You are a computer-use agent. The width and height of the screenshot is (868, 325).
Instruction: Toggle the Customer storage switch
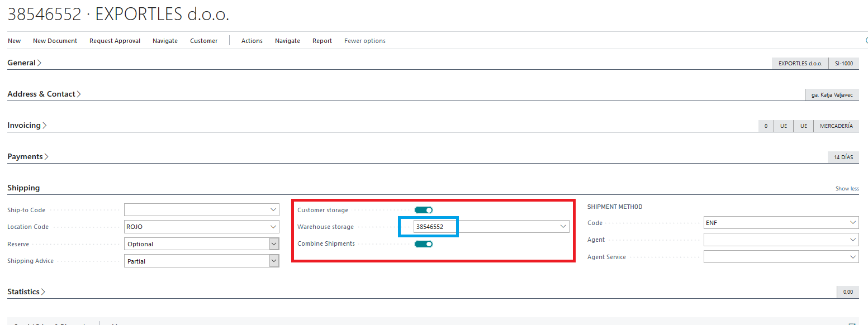click(x=424, y=210)
